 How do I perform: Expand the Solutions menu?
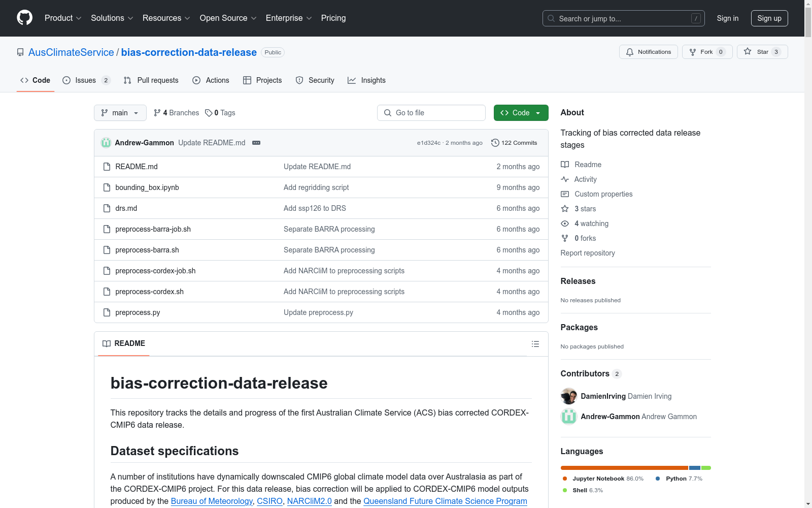[112, 18]
